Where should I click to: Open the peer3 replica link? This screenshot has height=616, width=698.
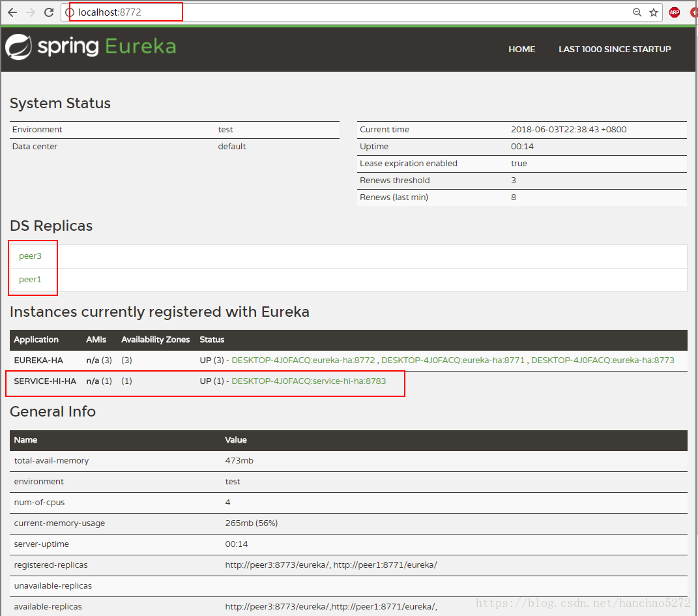[30, 256]
